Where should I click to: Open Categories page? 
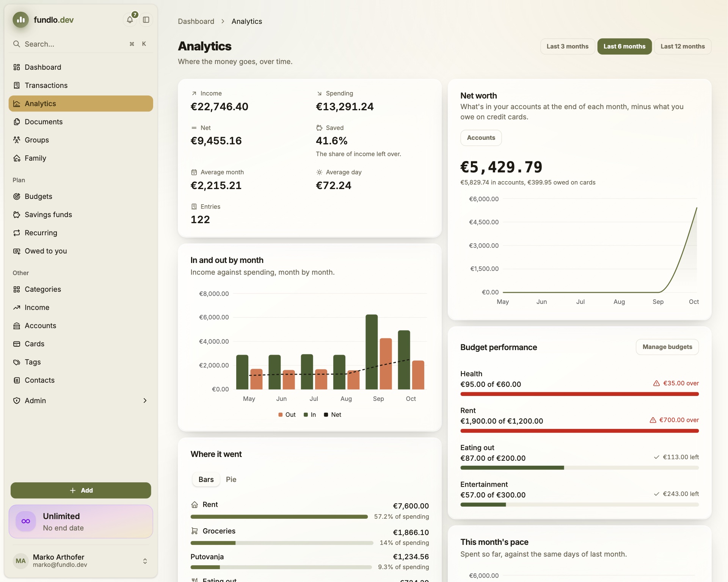click(81, 289)
